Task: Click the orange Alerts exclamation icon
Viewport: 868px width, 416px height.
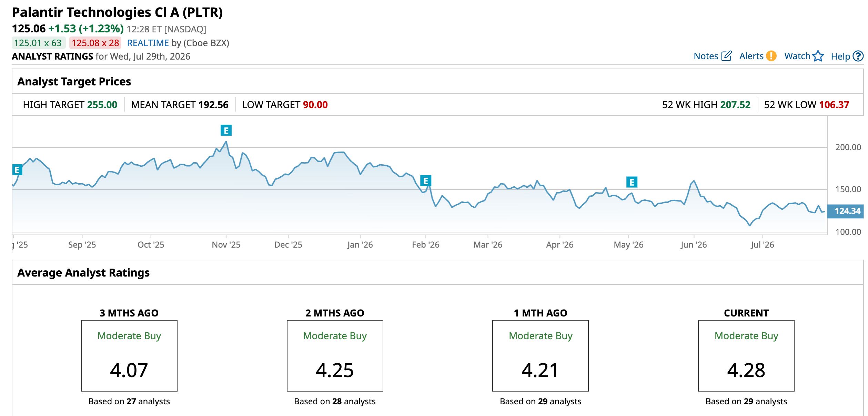Action: tap(771, 56)
